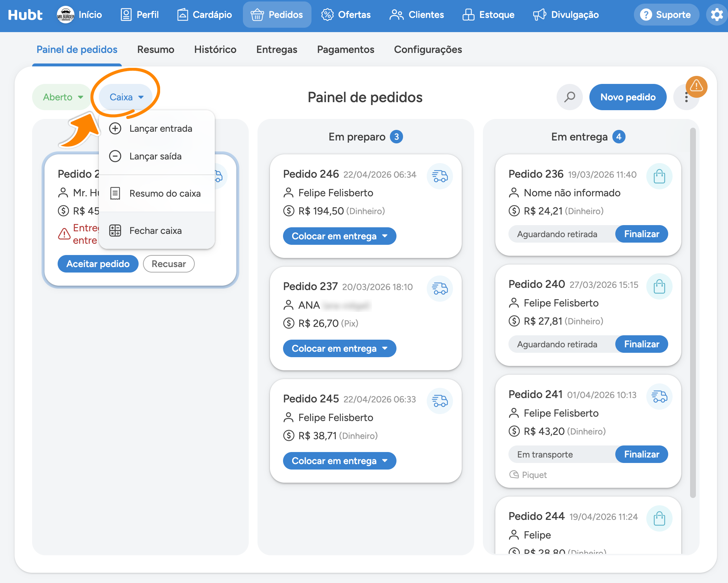
Task: Open Estoque in the top navigation
Action: pos(488,15)
